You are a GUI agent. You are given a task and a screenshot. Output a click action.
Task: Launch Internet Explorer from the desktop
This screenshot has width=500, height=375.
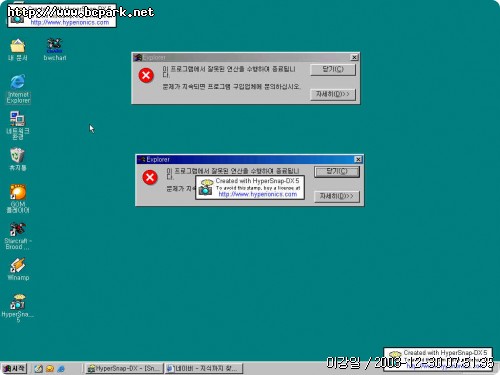(x=18, y=89)
